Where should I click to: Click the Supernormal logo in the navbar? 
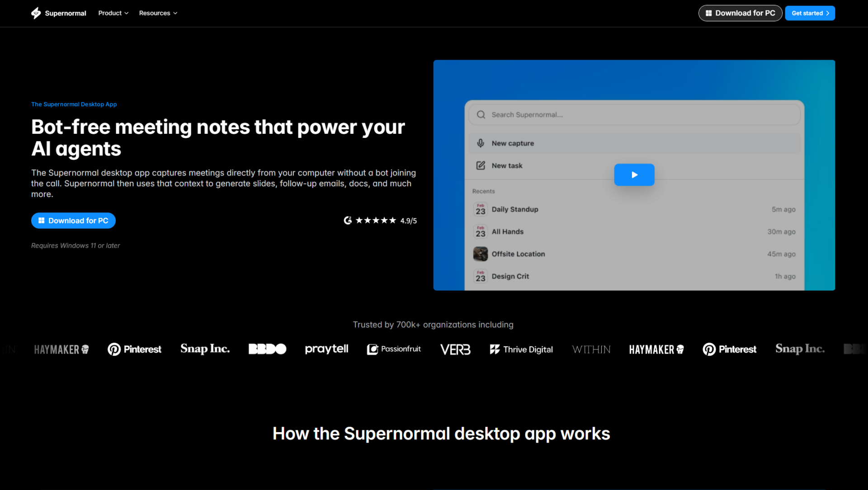point(58,13)
